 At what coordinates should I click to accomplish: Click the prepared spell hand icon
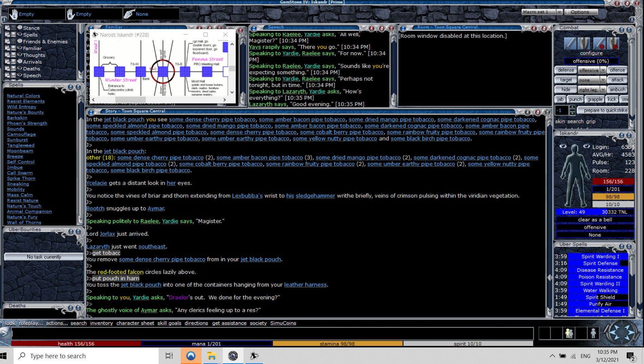coord(129,14)
